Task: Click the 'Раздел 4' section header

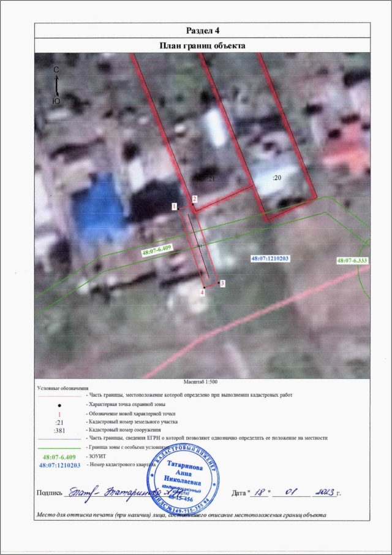Action: 202,31
